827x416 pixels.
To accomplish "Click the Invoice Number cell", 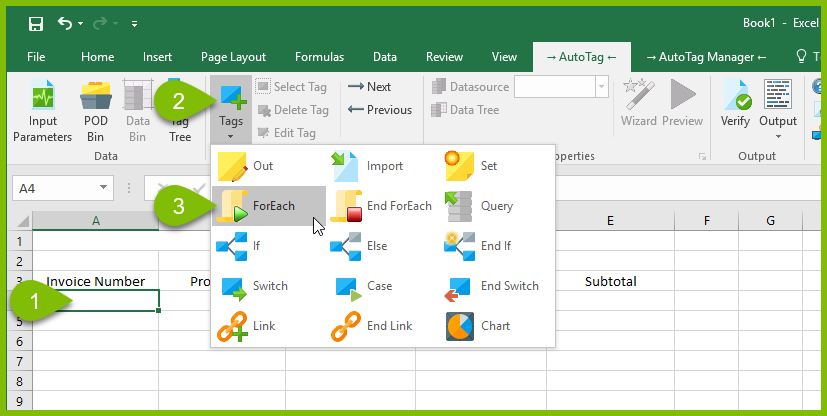I will (95, 282).
